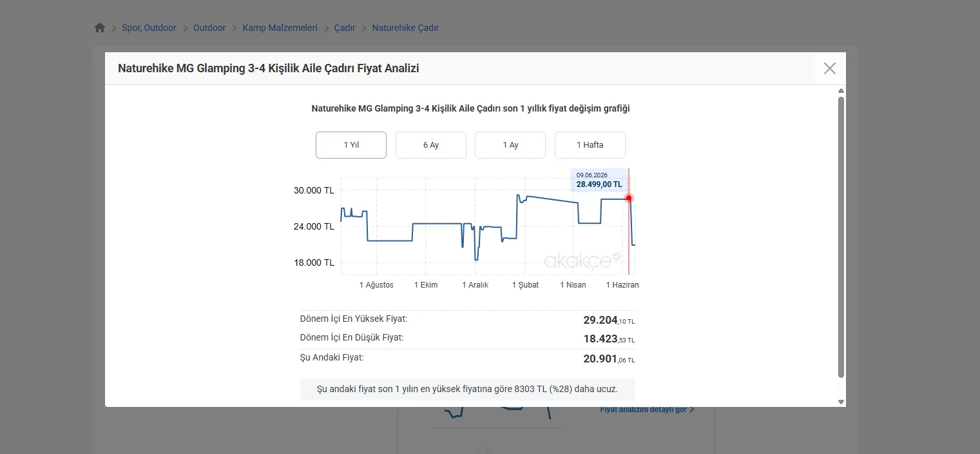Select the 1 Hafta range button
Viewport: 980px width, 454px height.
click(590, 145)
